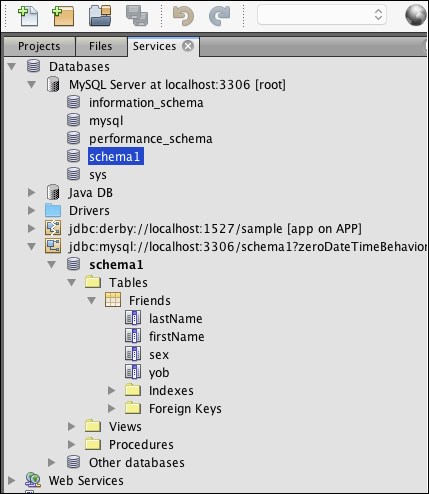The height and width of the screenshot is (494, 429).
Task: Open the configuration combo box in toolbar
Action: point(322,15)
